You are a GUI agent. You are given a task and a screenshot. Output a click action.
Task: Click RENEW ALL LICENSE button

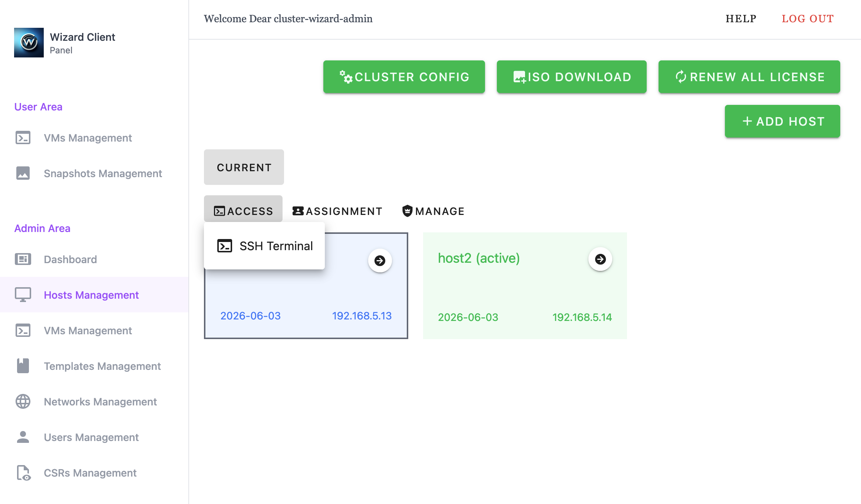coord(749,77)
